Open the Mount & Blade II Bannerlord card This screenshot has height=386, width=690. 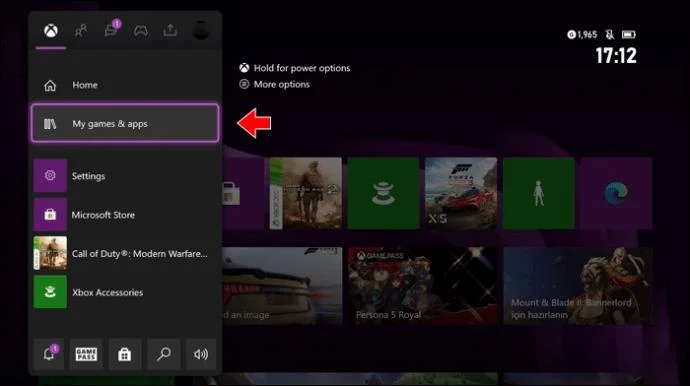[x=578, y=286]
